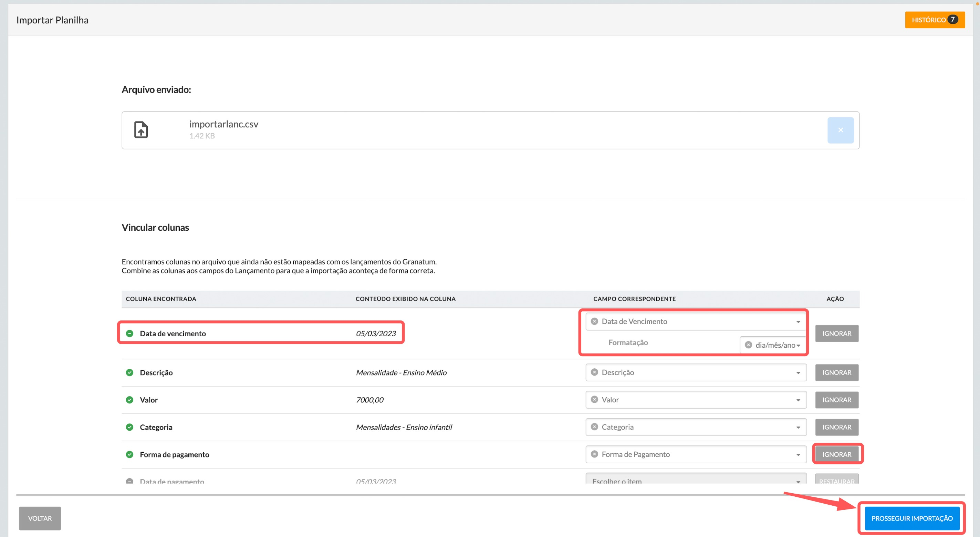Clear the Valor field selection
The height and width of the screenshot is (537, 980).
[x=594, y=400]
